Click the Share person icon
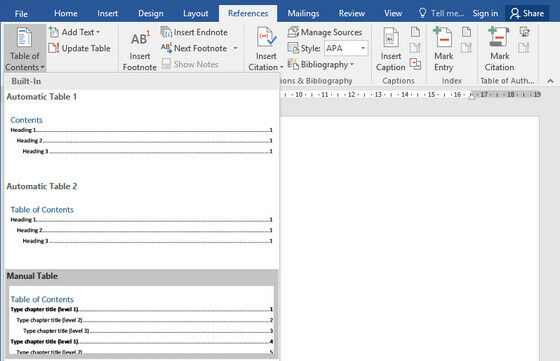560x361 pixels. point(515,14)
